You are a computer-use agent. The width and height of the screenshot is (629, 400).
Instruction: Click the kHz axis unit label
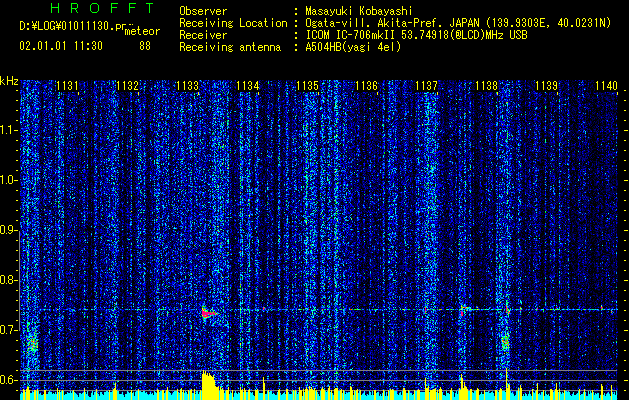(9, 81)
